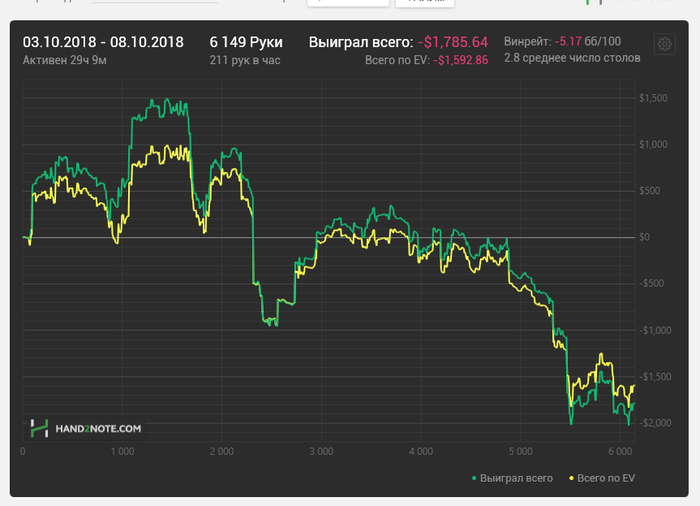Click the '4 000' x-axis label
Screen dimensions: 700x506
(421, 452)
